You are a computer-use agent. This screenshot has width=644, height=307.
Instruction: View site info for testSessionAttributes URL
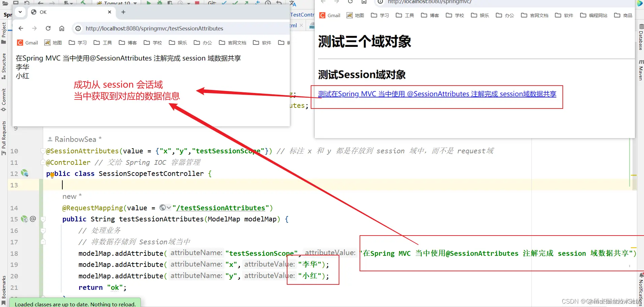(78, 28)
